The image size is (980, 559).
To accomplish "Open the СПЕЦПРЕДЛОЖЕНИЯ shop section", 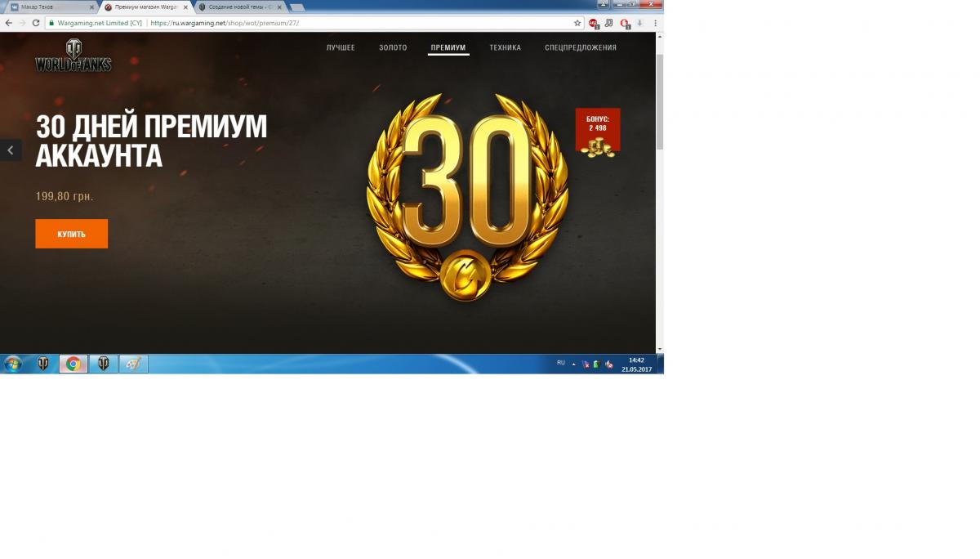I will pyautogui.click(x=581, y=47).
